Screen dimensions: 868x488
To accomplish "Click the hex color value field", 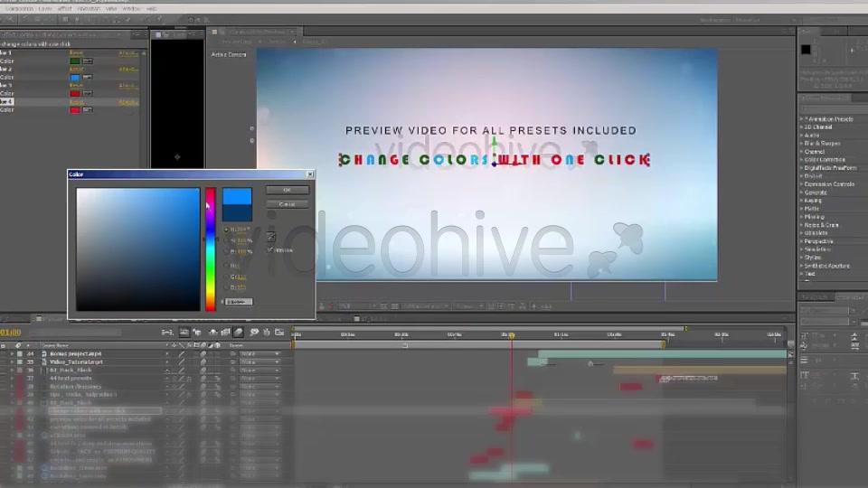I will (239, 302).
